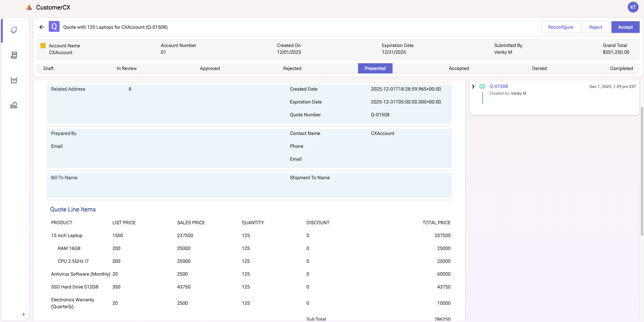
Task: Click the Accept button
Action: point(625,27)
